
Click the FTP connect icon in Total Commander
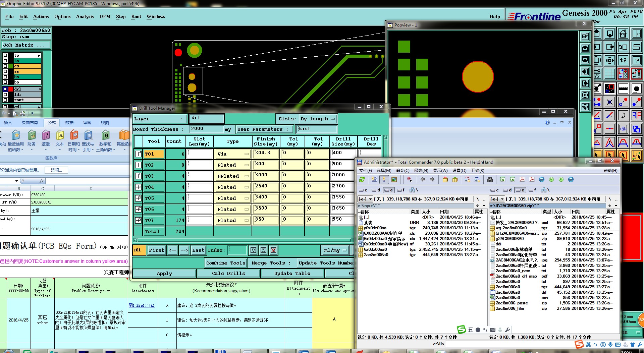coord(468,180)
